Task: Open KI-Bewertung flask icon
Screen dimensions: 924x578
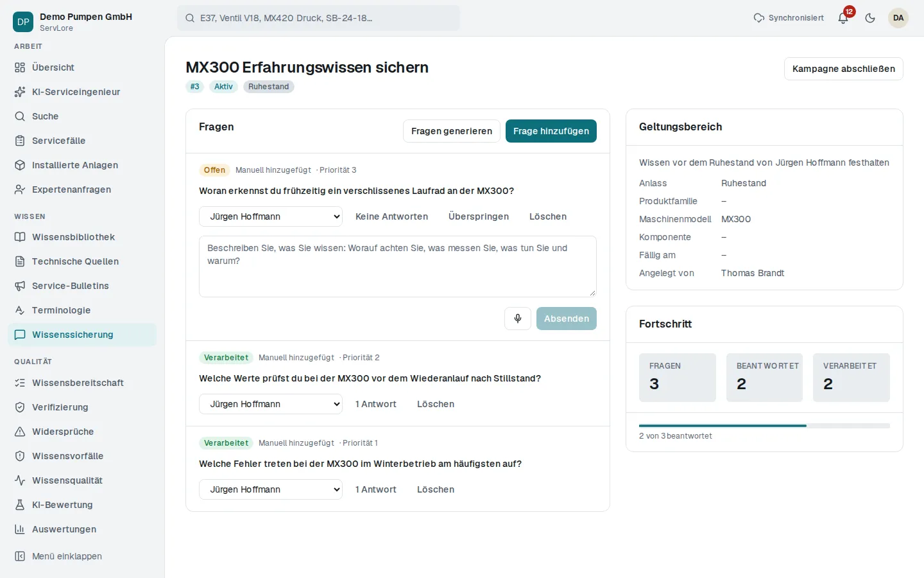Action: [20, 505]
